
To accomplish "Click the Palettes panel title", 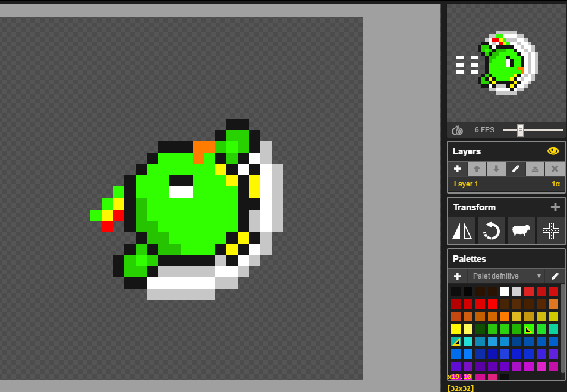I will [x=470, y=259].
